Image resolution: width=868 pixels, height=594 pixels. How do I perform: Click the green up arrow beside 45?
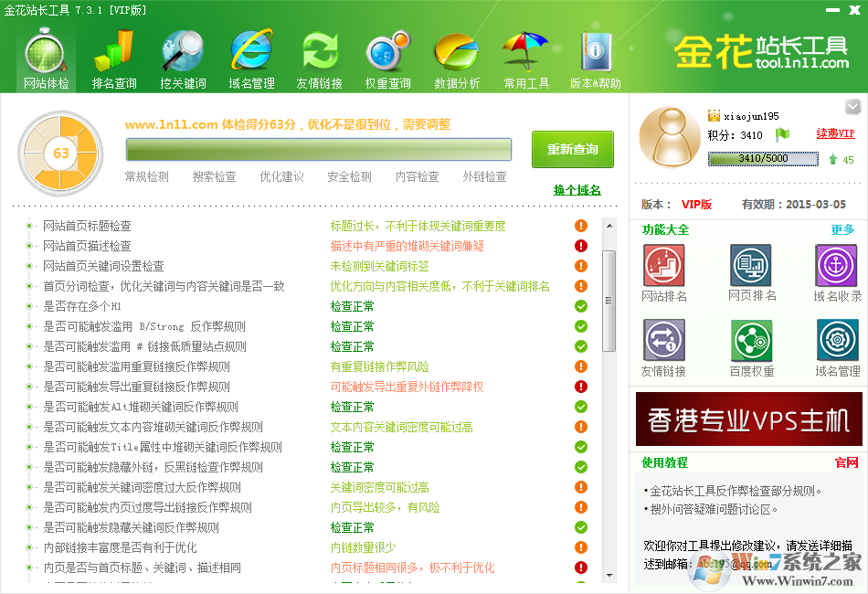tap(832, 159)
